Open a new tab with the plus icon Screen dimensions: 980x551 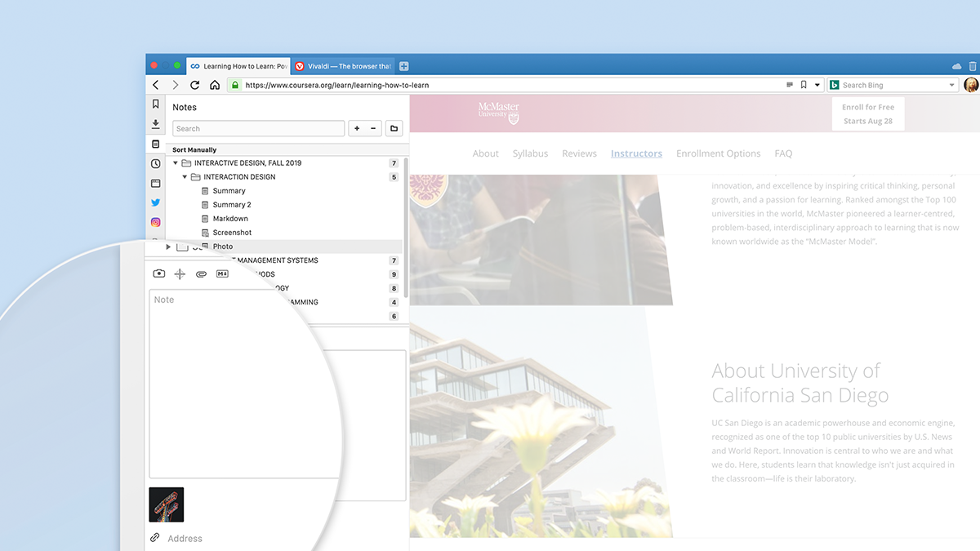pos(403,66)
